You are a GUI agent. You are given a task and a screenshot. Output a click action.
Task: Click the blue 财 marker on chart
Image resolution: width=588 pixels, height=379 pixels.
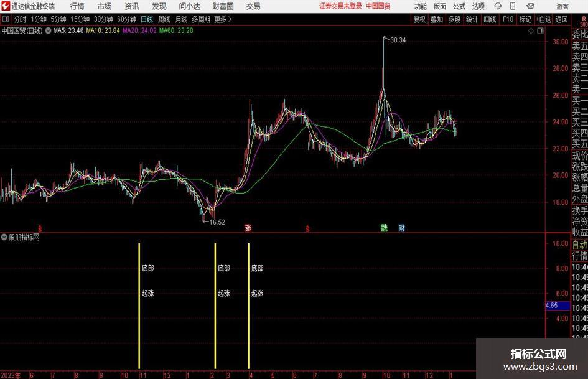point(401,227)
